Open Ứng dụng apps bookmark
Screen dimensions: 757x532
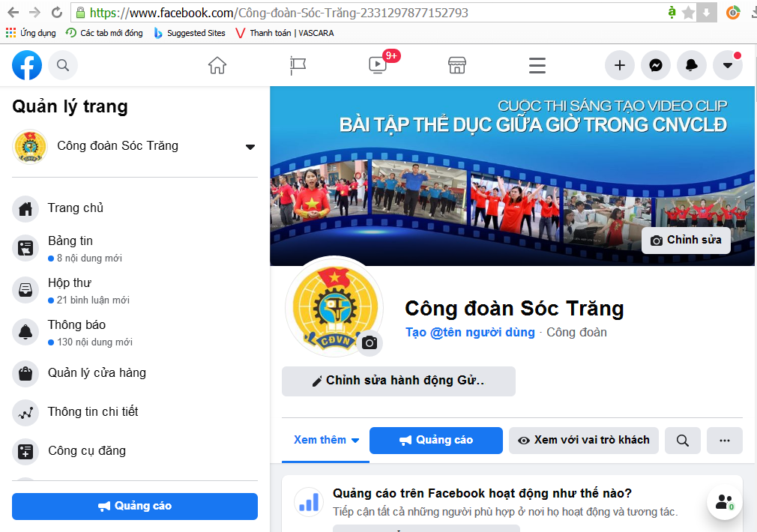pyautogui.click(x=31, y=33)
